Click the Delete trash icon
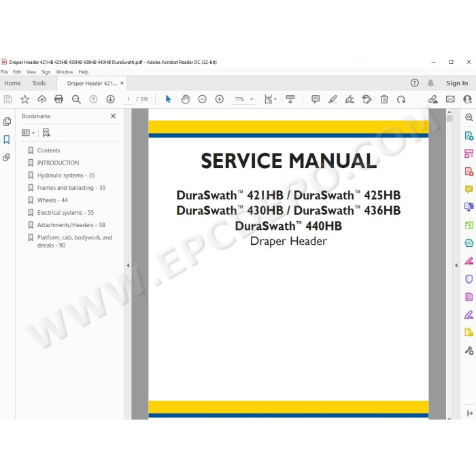This screenshot has height=476, width=476. pos(384,99)
